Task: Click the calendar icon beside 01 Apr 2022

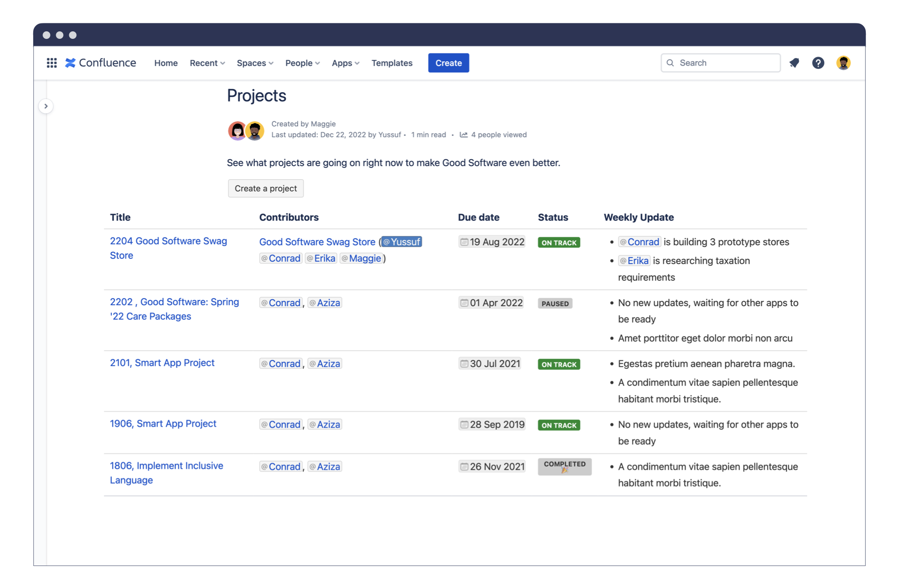Action: [464, 303]
